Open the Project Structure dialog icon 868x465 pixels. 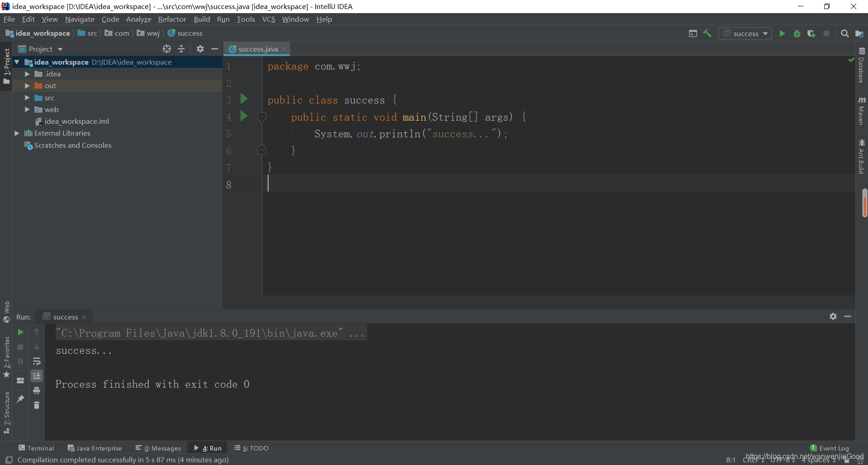pyautogui.click(x=859, y=33)
